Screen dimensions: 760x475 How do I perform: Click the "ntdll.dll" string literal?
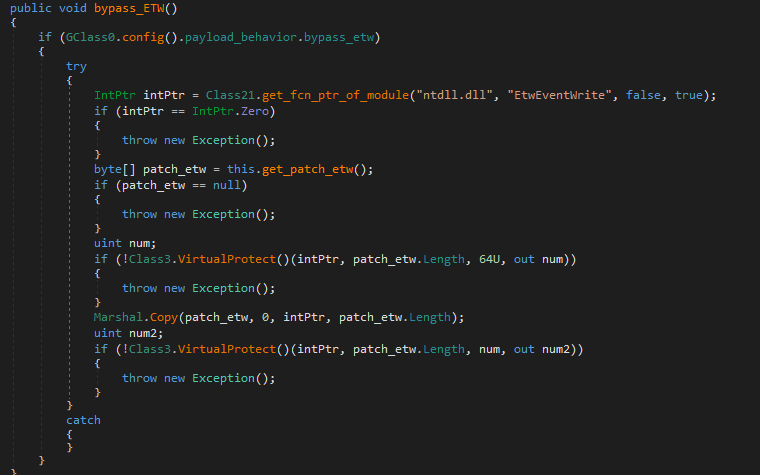tap(455, 95)
